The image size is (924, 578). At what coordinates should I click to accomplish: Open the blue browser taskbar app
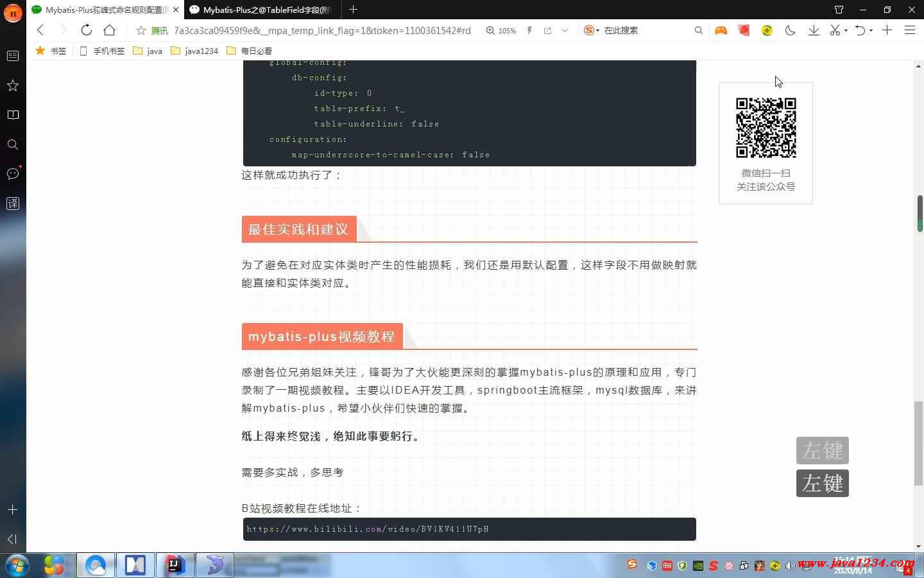[96, 565]
